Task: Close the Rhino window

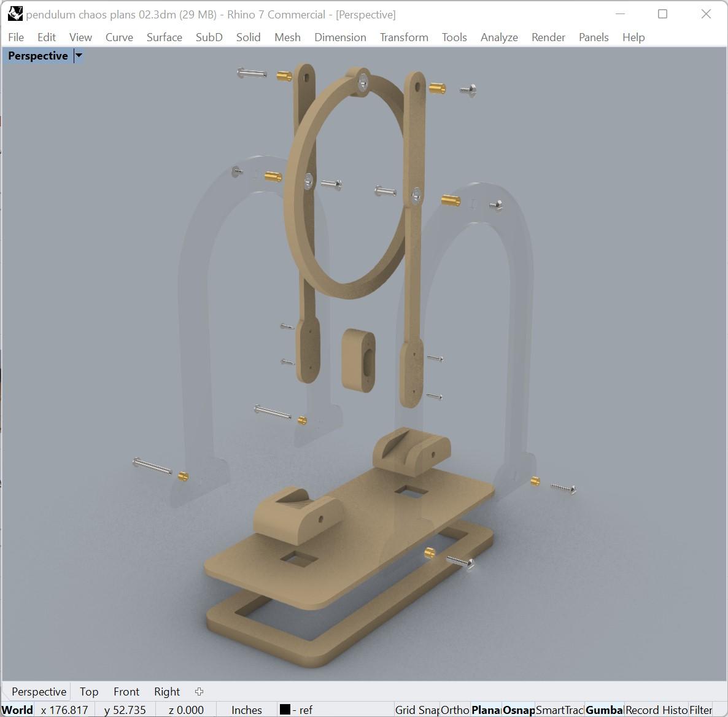Action: click(706, 14)
